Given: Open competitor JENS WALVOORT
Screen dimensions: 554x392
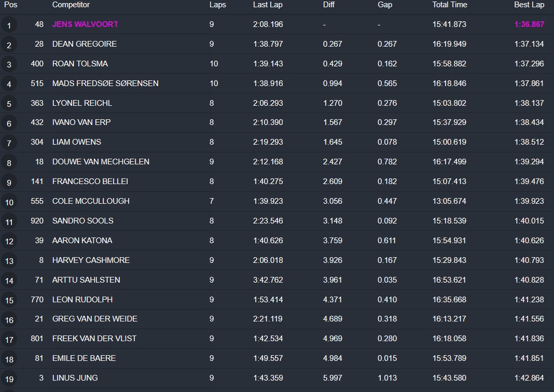Looking at the screenshot, I should [85, 24].
